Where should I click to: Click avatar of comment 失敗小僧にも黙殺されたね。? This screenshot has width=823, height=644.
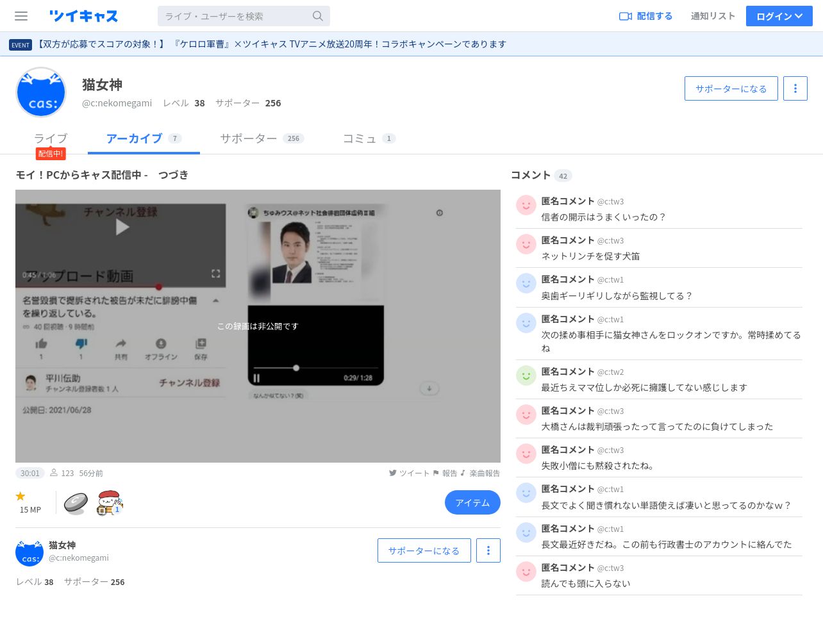pos(526,454)
